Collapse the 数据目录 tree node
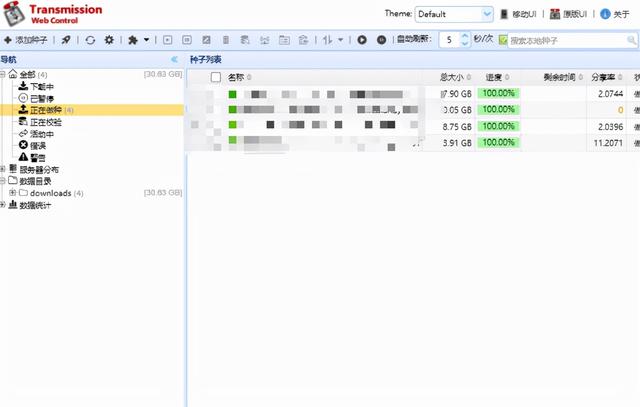This screenshot has width=640, height=407. pyautogui.click(x=2, y=180)
